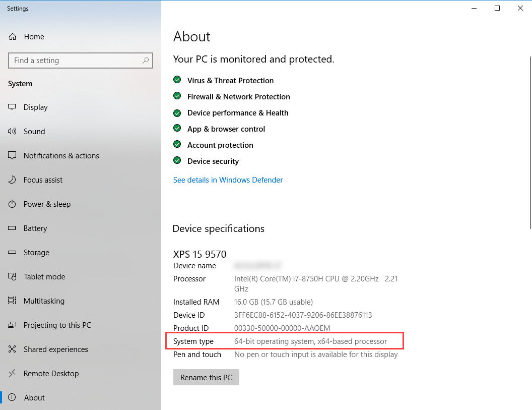
Task: Click the vertical scrollbar thumb
Action: (530, 143)
